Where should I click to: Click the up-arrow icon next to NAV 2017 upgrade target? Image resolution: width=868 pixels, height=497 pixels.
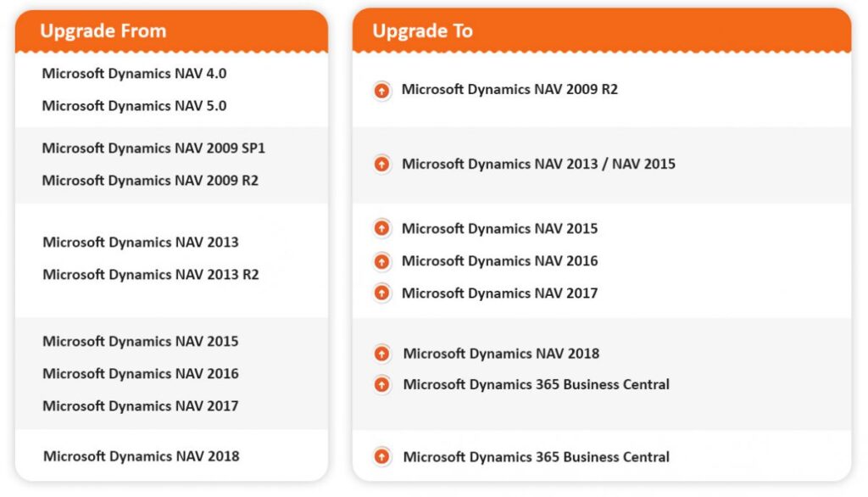click(381, 293)
